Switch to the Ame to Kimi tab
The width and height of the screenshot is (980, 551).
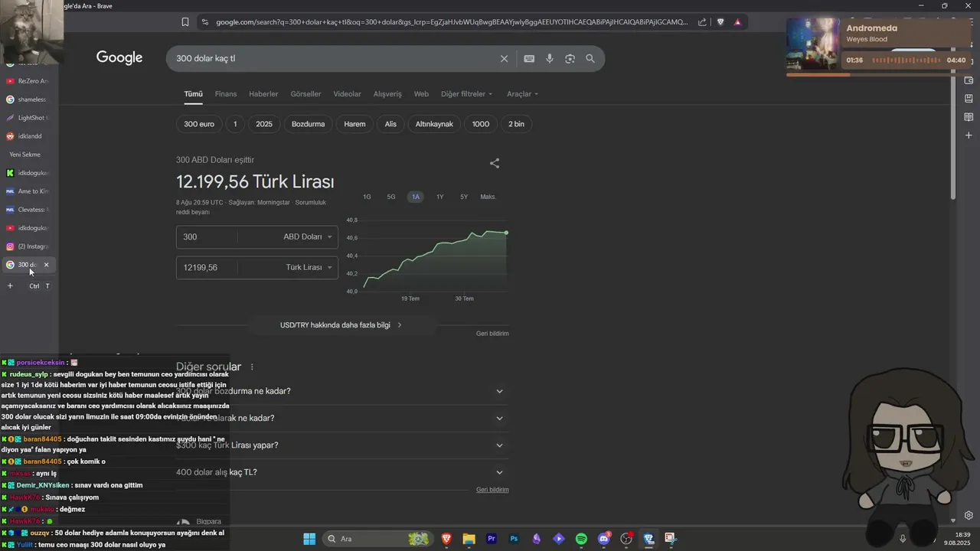pos(28,191)
